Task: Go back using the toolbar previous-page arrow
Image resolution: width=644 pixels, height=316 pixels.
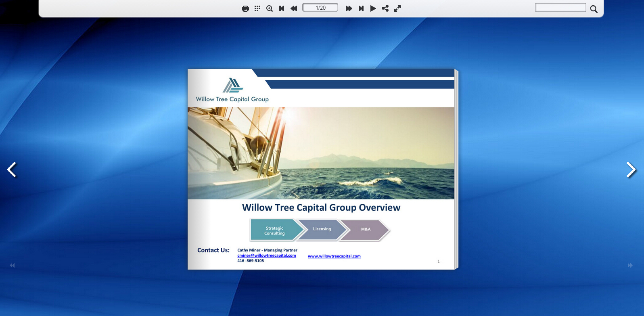Action: pos(294,8)
